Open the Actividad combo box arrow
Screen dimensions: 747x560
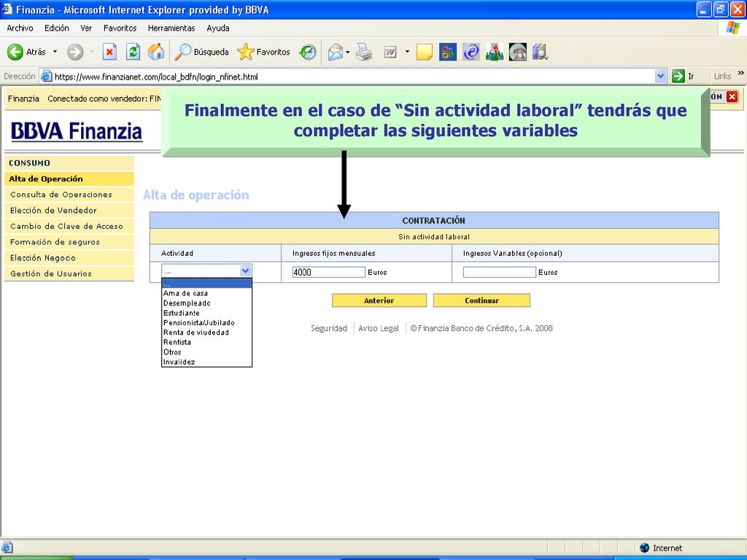coord(245,271)
